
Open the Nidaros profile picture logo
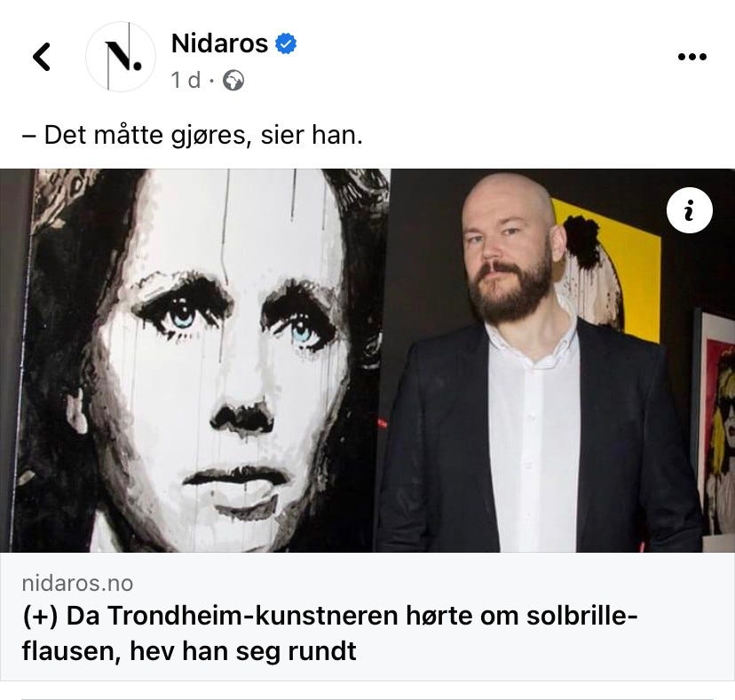tap(121, 57)
